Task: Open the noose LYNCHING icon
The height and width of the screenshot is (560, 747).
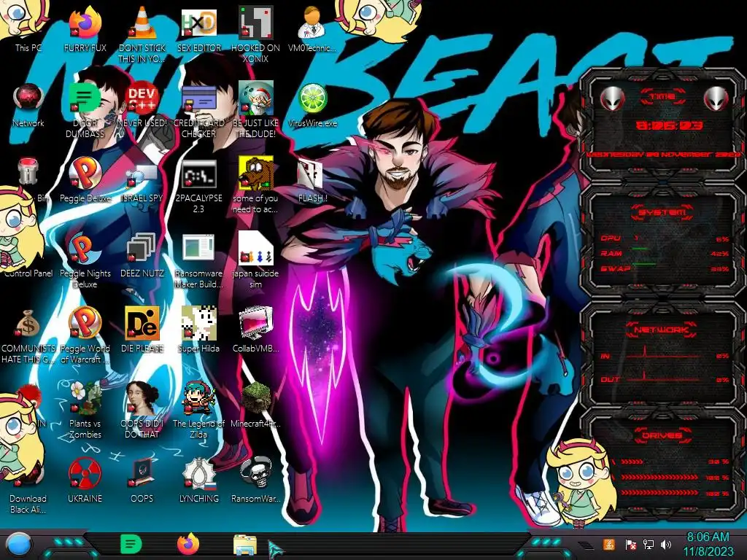Action: pyautogui.click(x=198, y=474)
